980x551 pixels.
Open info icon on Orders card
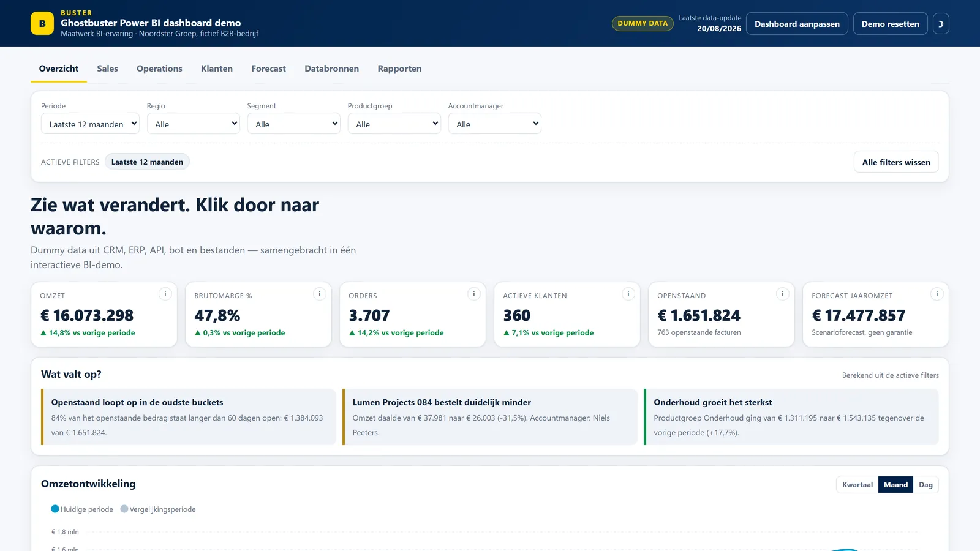click(474, 294)
